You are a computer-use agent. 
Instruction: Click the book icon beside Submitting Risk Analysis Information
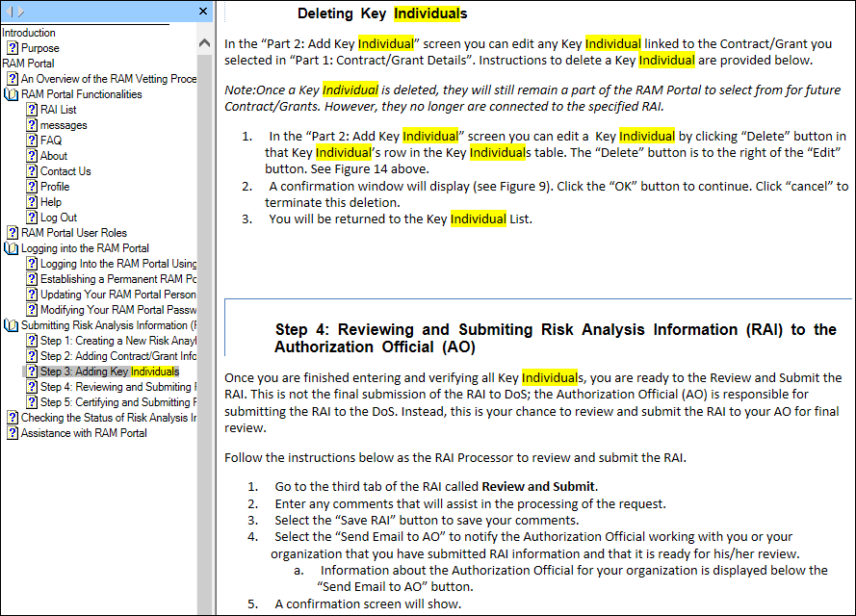tap(13, 325)
